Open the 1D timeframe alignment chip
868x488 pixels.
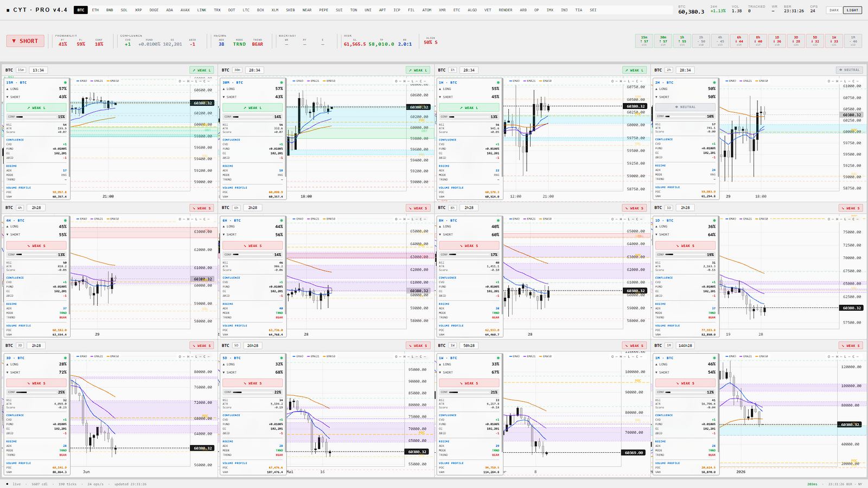pos(777,41)
